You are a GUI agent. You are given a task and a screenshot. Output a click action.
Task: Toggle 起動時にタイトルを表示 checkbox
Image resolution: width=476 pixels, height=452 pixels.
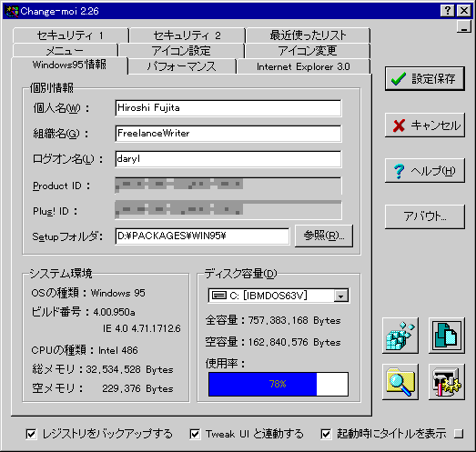pos(326,434)
